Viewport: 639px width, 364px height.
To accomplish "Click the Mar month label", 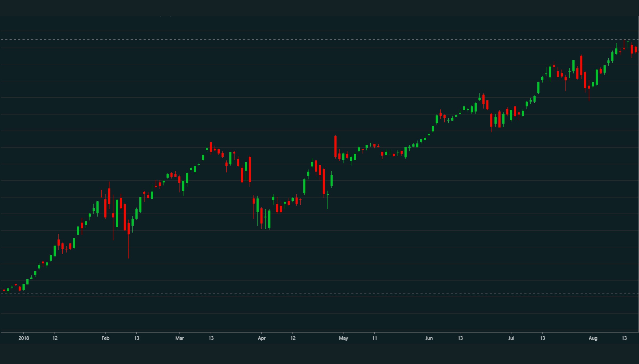I will (179, 338).
